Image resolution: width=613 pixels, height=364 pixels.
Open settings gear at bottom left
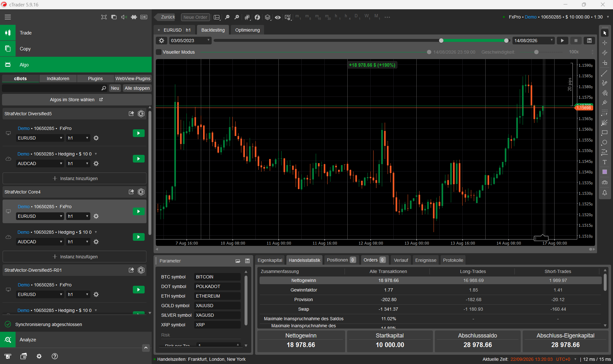(39, 356)
